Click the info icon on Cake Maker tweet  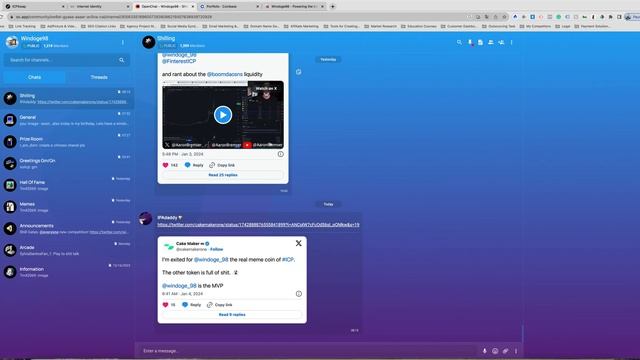point(298,294)
